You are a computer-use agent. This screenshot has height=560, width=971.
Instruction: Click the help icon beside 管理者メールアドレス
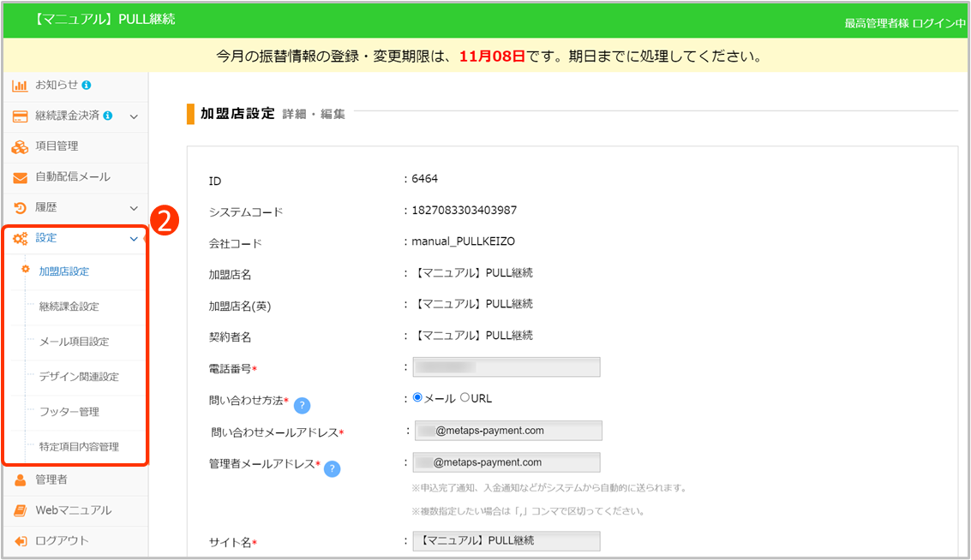click(333, 468)
